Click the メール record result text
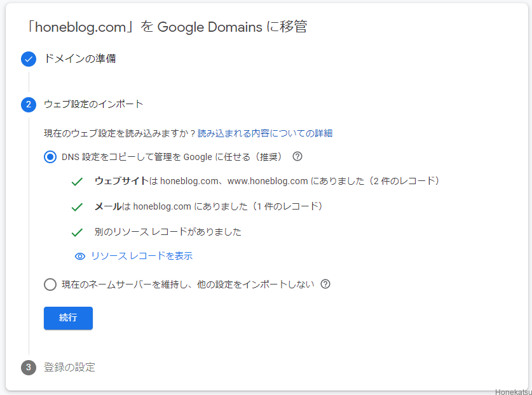Viewport: 532px width, 395px height. tap(208, 206)
